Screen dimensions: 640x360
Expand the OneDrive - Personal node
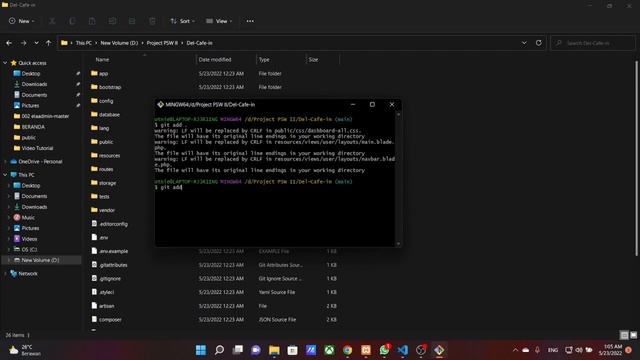5,162
